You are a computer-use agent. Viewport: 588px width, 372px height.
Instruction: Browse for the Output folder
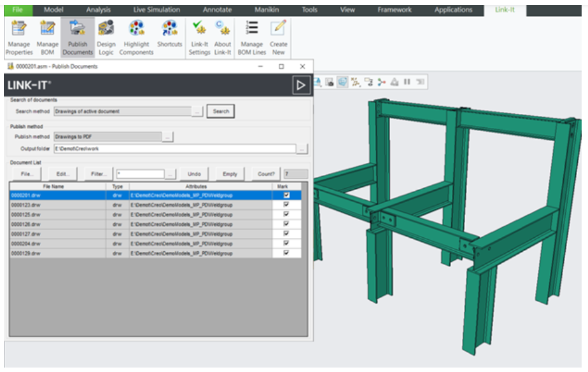(302, 149)
